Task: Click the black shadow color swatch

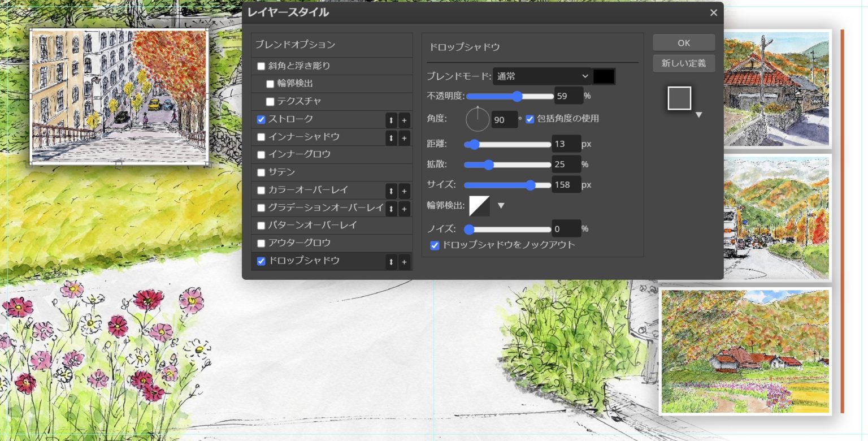Action: coord(604,76)
